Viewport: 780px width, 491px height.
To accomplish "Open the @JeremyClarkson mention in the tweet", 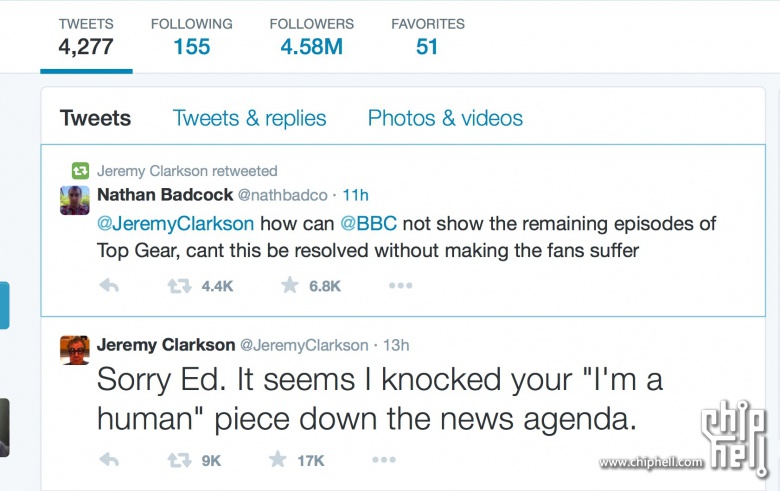I will coord(175,224).
